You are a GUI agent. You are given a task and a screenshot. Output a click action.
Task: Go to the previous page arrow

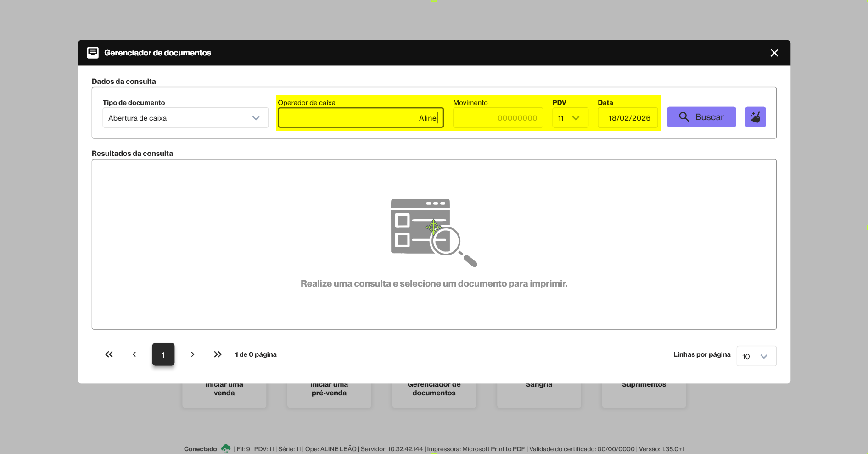click(x=134, y=354)
